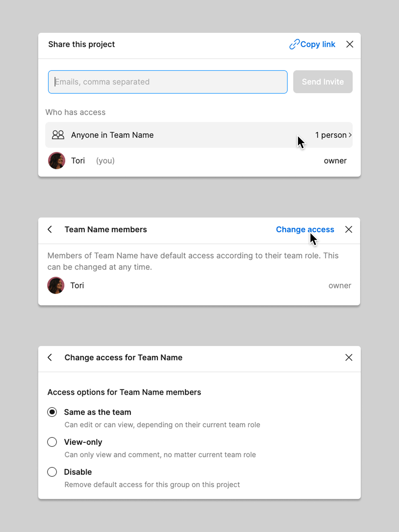Go back from Change access for Team Name
The width and height of the screenshot is (399, 532).
(50, 357)
